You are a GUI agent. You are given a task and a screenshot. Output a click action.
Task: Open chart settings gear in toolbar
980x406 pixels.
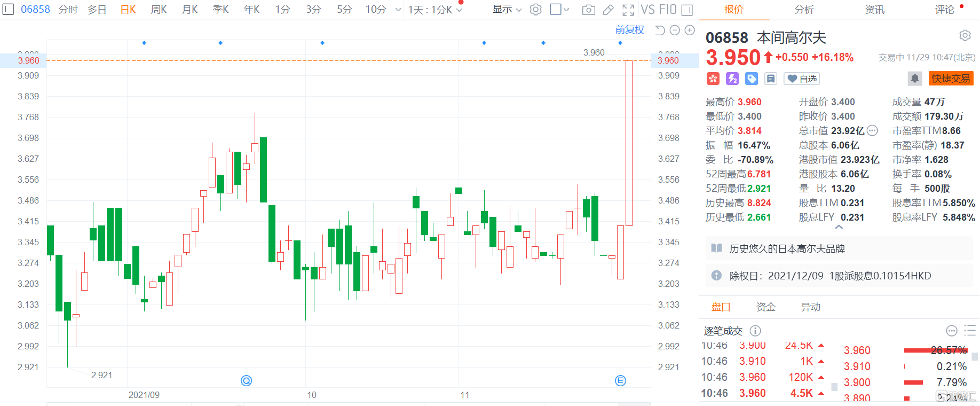[536, 10]
